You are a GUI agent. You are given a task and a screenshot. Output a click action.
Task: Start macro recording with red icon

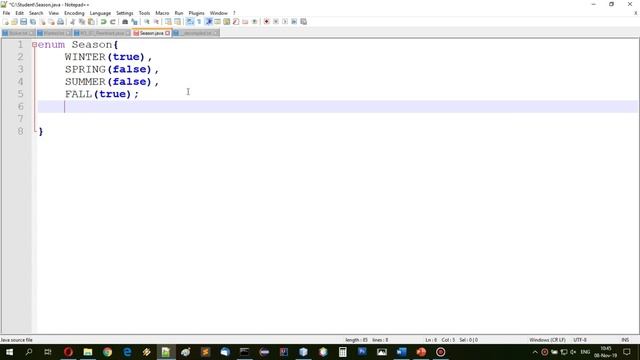tap(267, 22)
